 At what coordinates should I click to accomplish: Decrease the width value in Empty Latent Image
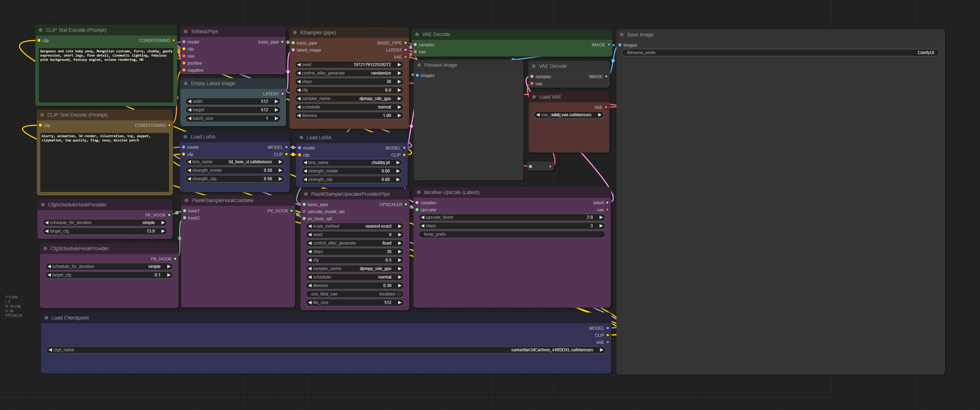190,101
